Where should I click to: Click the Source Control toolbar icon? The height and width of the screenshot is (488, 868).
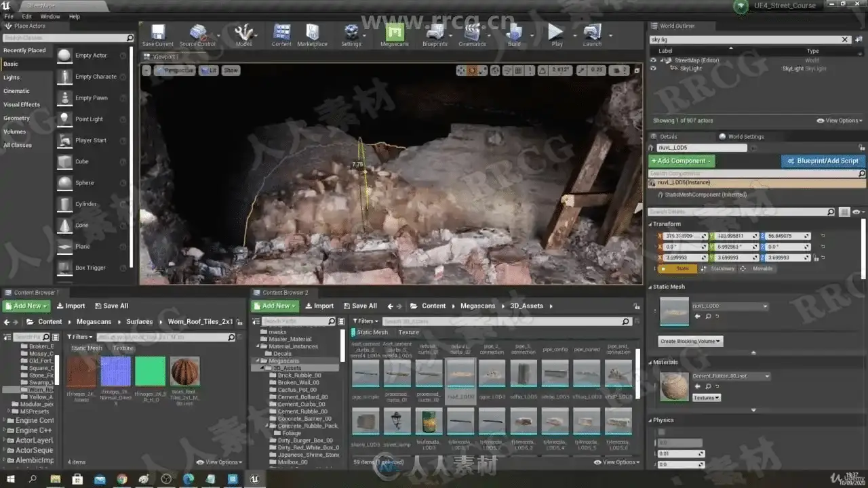[x=197, y=33]
